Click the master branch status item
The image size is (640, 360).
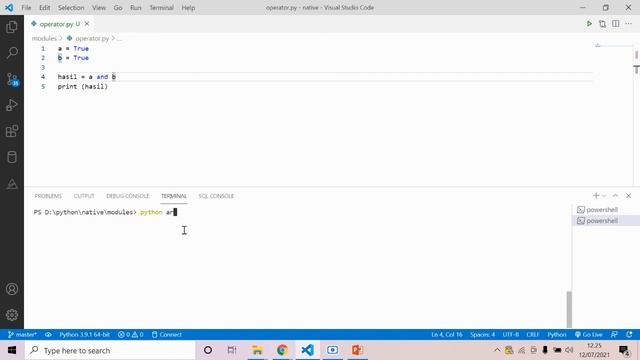pyautogui.click(x=22, y=334)
